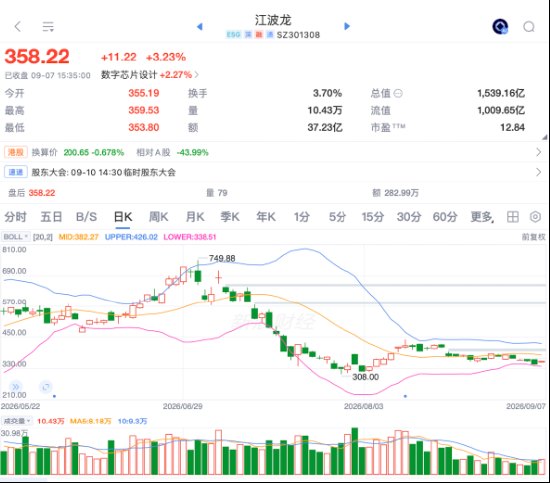Open the 股东大会 09-10 announcement text
The image size is (550, 483).
coord(103,172)
